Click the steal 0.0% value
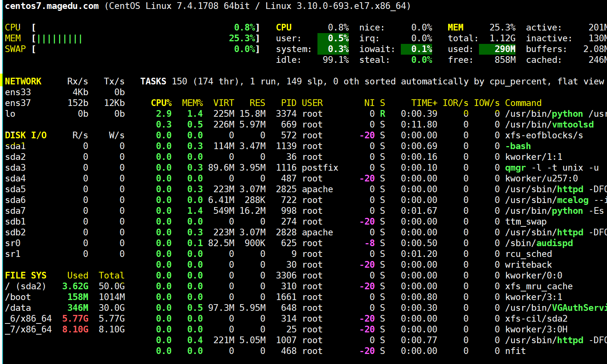This screenshot has height=364, width=607. tap(422, 60)
